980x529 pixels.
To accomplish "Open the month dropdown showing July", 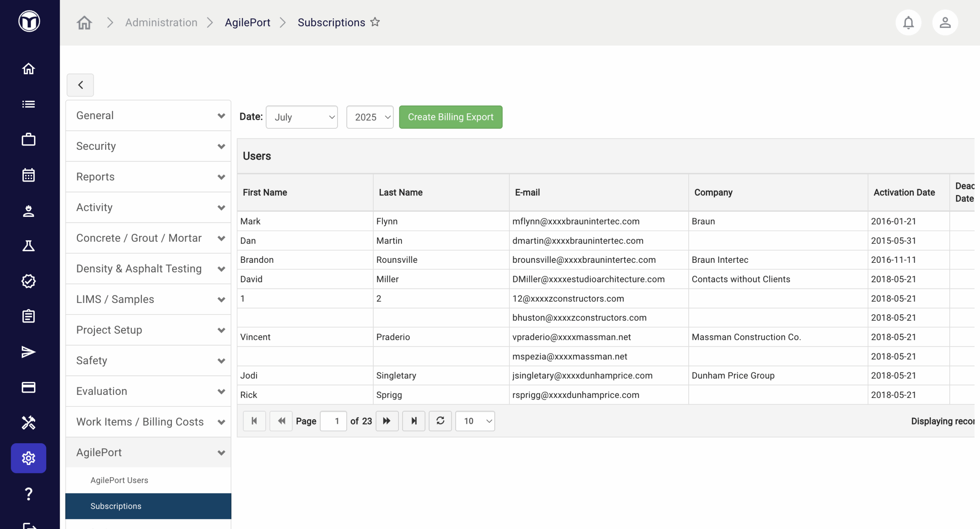I will pos(302,117).
